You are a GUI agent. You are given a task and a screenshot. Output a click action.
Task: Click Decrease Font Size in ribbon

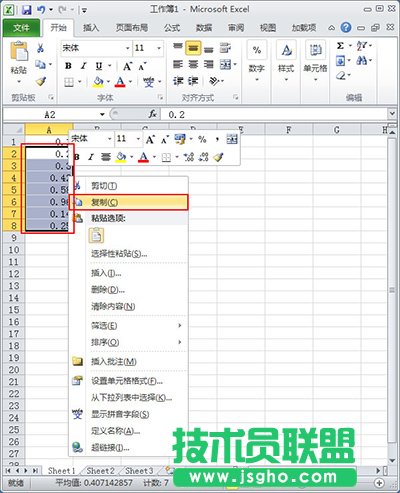[x=142, y=66]
